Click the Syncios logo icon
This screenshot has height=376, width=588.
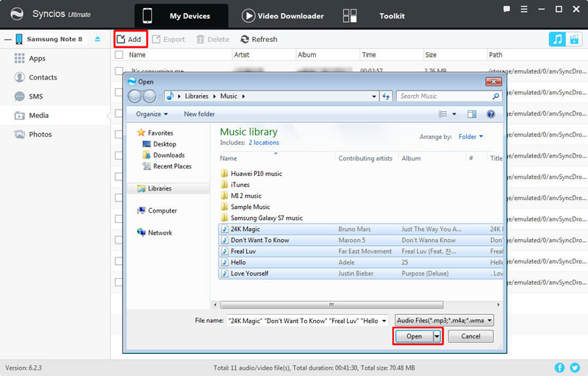pos(16,14)
